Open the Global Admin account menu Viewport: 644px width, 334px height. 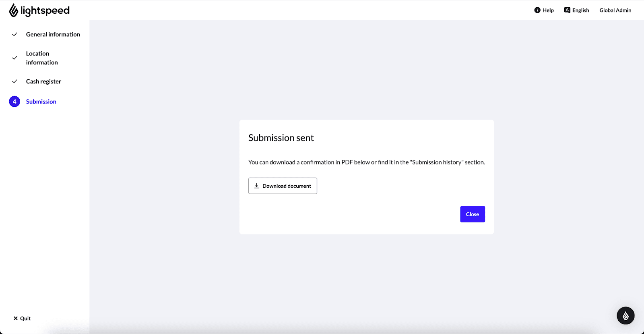tap(615, 10)
